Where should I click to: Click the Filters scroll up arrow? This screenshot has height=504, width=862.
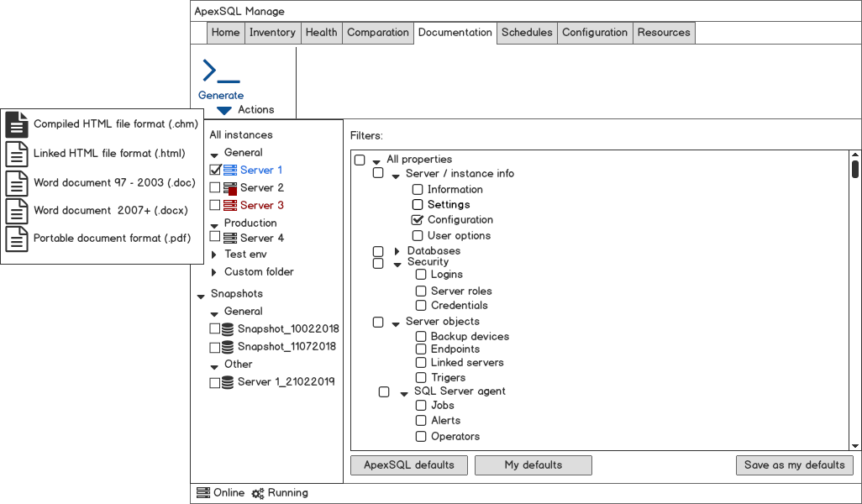(x=854, y=155)
